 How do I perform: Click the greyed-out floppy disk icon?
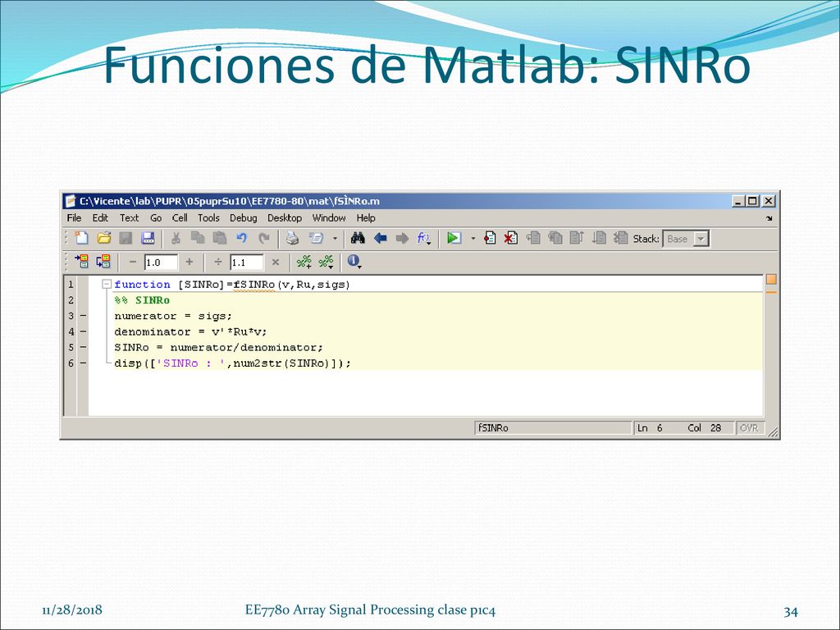point(126,238)
